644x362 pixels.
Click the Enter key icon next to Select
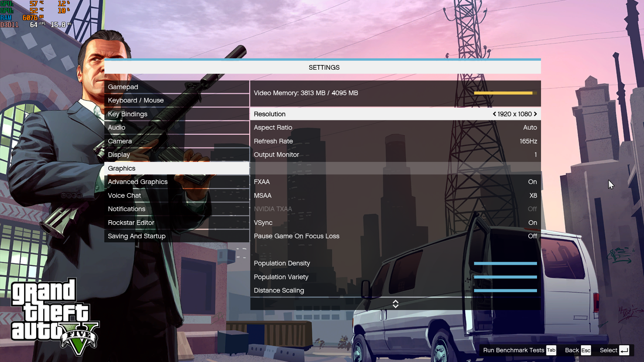625,350
